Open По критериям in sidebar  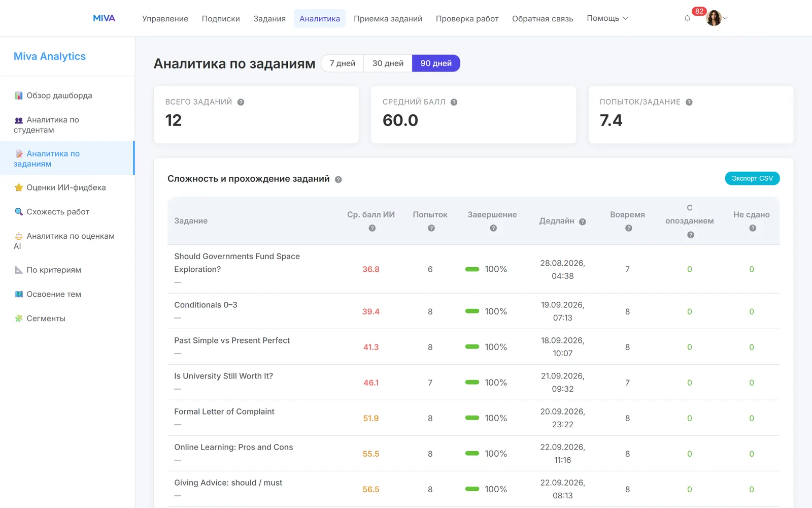pyautogui.click(x=67, y=270)
